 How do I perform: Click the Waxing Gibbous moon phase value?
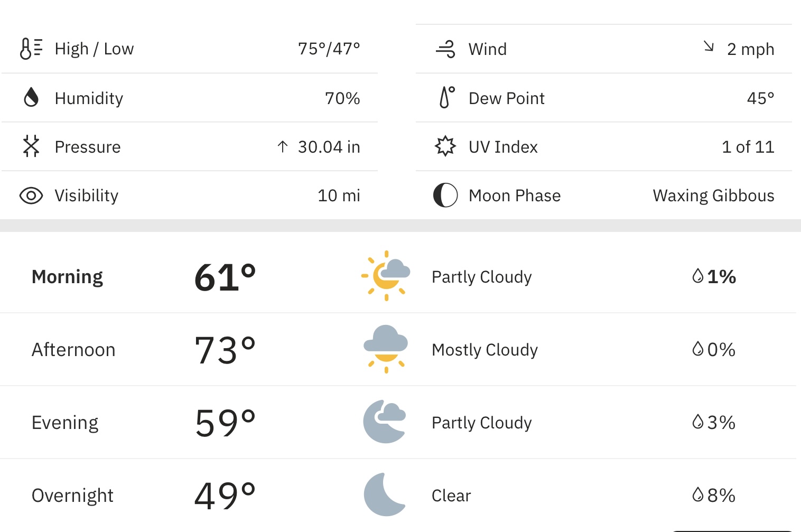tap(713, 195)
